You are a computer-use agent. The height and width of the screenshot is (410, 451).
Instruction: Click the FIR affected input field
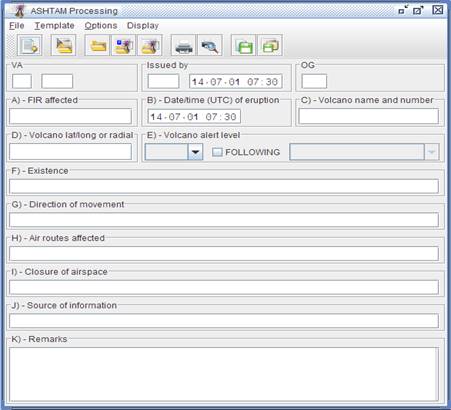pos(70,116)
